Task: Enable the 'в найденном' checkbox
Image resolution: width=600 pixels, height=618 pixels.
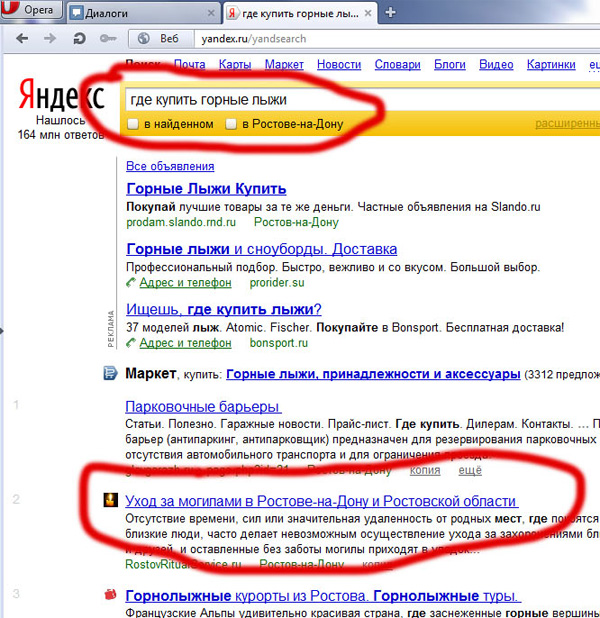Action: 133,124
